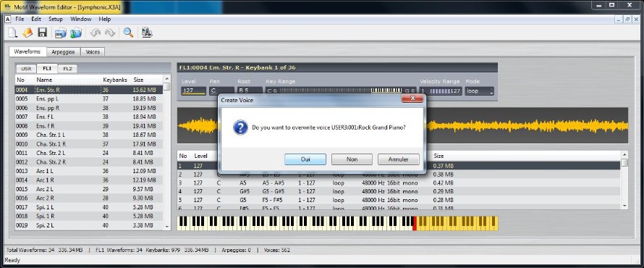Decline overwrite with the Non button
The image size is (644, 268).
point(352,159)
